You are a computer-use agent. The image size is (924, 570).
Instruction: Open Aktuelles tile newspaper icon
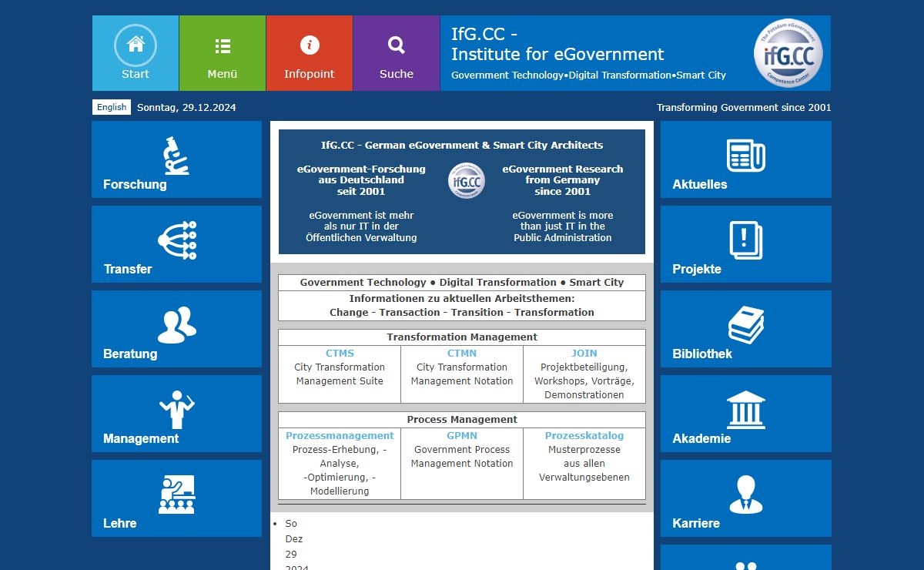point(746,156)
